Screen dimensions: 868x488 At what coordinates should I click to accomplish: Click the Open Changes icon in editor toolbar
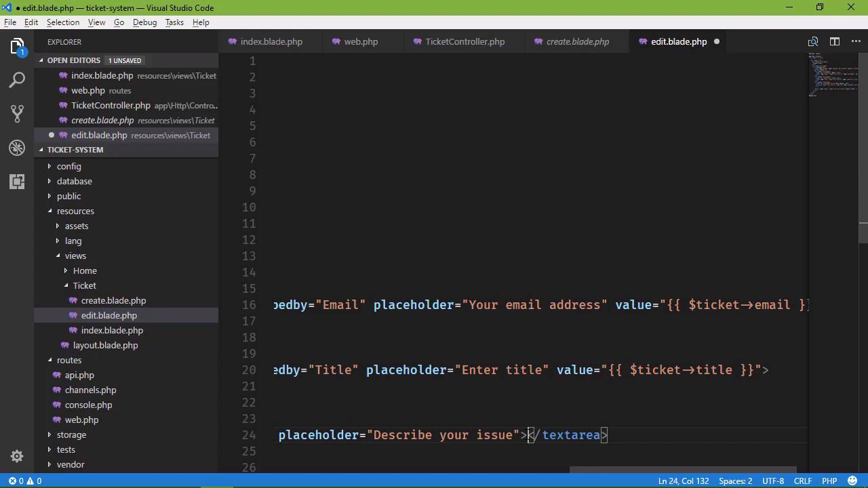pos(813,41)
